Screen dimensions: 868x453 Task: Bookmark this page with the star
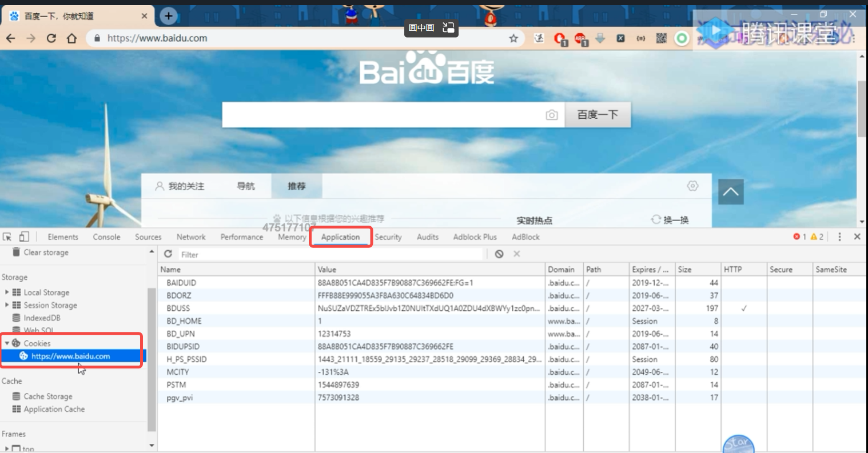[513, 38]
